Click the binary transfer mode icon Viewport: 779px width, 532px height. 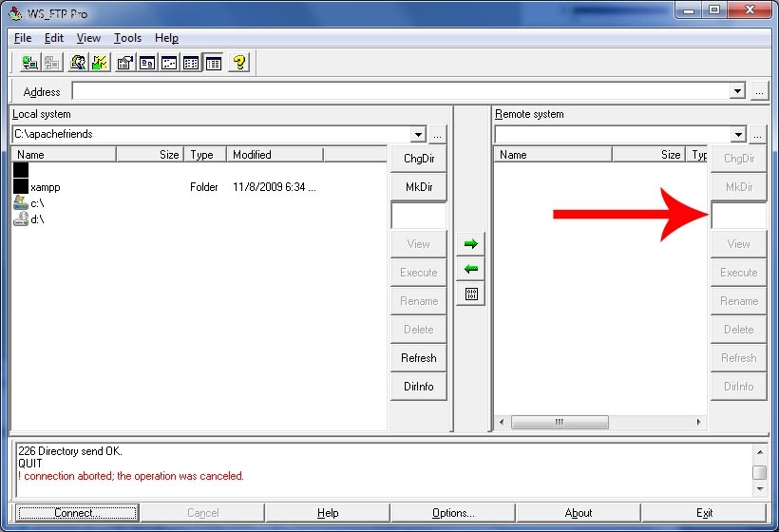pyautogui.click(x=470, y=294)
